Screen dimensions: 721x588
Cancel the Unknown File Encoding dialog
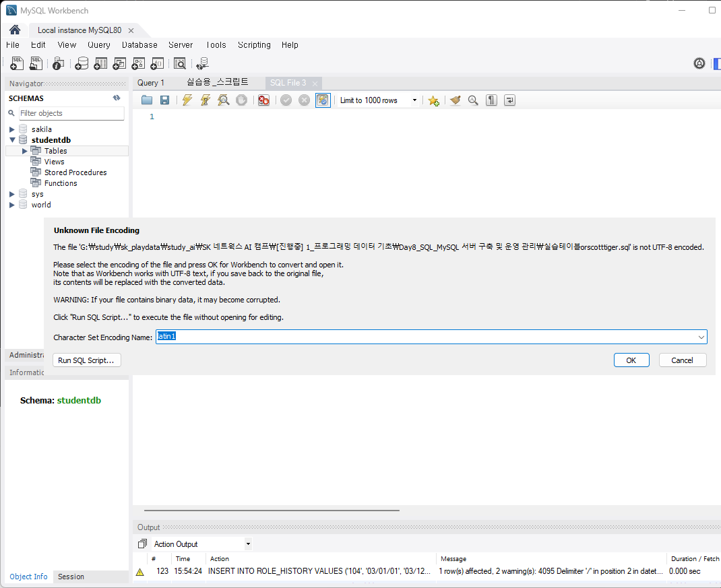point(683,360)
